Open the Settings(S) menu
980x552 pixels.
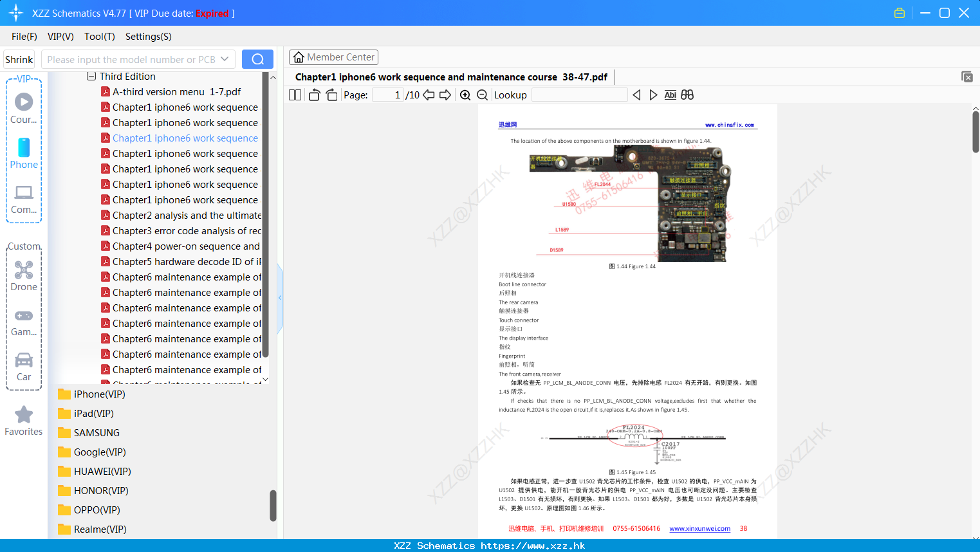click(x=149, y=37)
